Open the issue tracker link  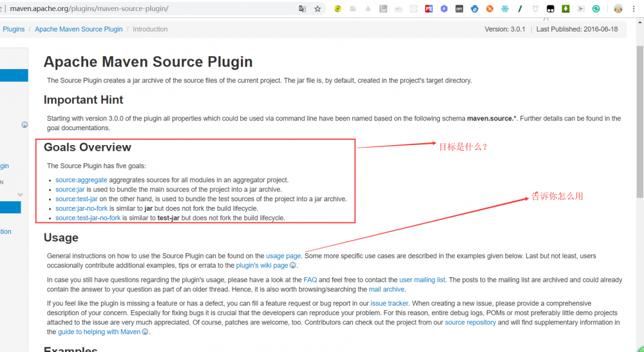pos(390,304)
